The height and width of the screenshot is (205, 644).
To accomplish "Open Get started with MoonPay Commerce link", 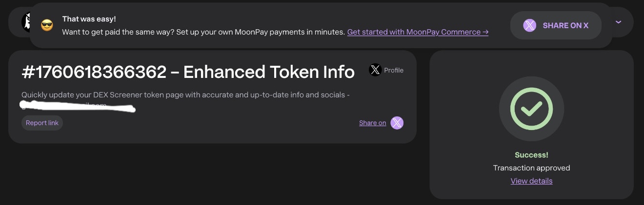I will point(418,32).
